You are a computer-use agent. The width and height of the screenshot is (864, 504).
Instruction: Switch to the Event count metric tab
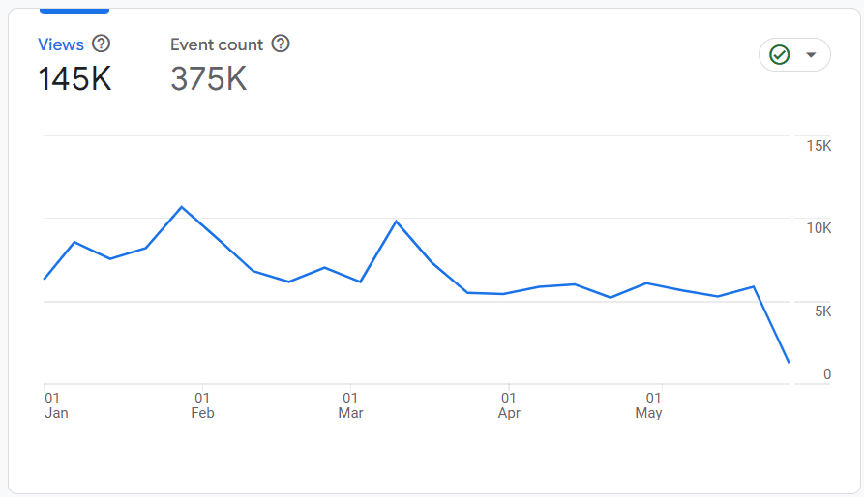click(x=217, y=44)
